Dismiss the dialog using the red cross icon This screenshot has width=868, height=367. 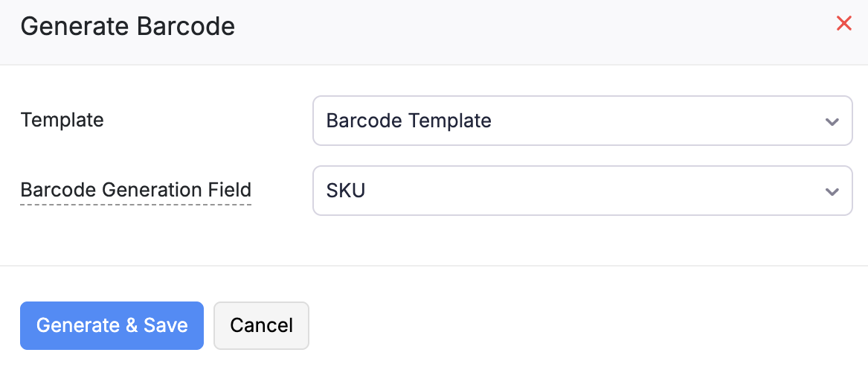click(843, 24)
